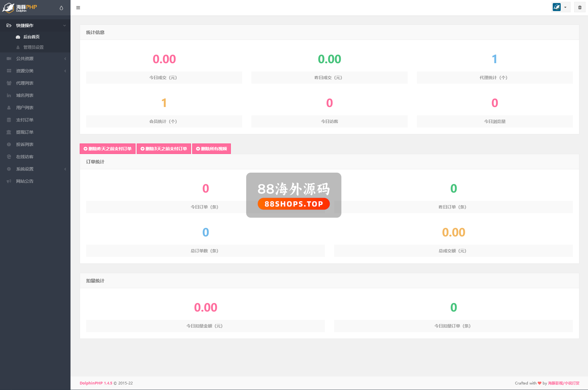Image resolution: width=588 pixels, height=390 pixels.
Task: Go to 管理员设置 page
Action: [33, 47]
